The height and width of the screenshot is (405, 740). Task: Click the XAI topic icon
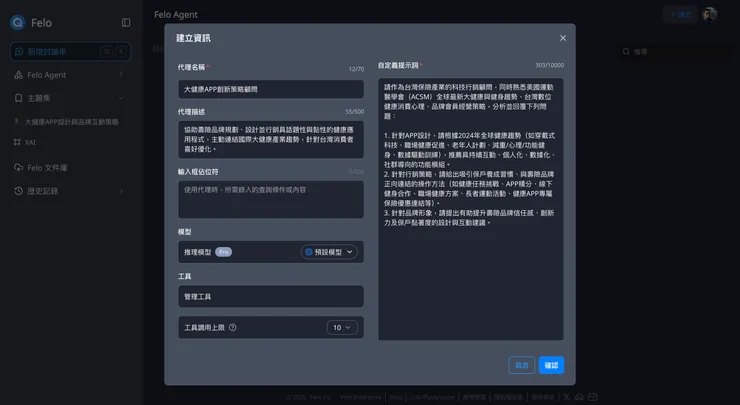pyautogui.click(x=17, y=142)
